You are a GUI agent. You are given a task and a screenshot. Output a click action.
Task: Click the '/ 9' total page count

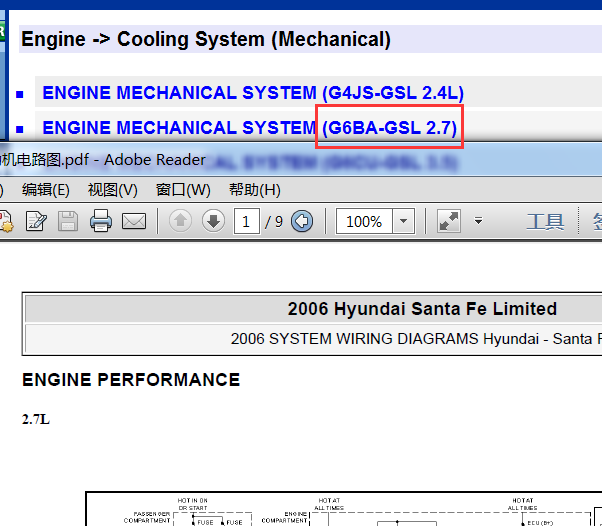(x=274, y=222)
